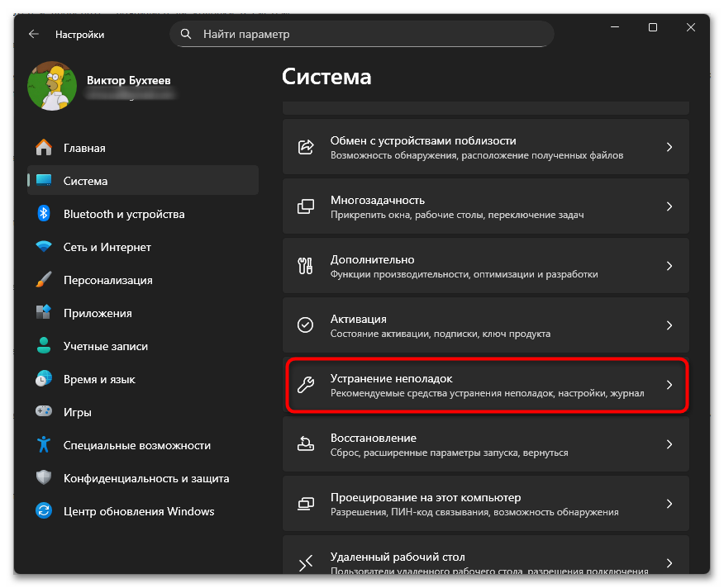Screen dimensions: 724x588
Task: Open the Games gamepad icon
Action: [43, 411]
